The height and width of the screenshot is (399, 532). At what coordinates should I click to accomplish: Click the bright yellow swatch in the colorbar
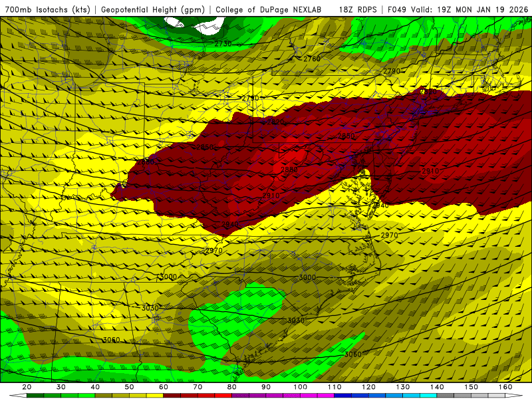coord(155,396)
